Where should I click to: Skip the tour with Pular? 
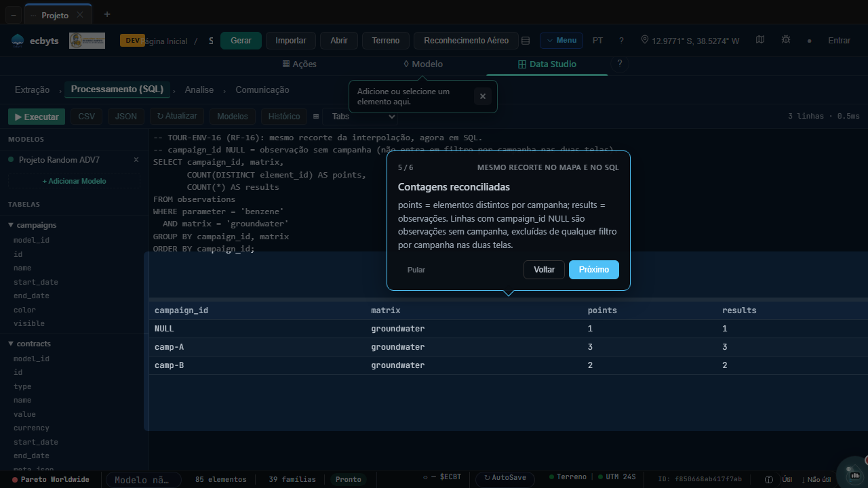416,270
